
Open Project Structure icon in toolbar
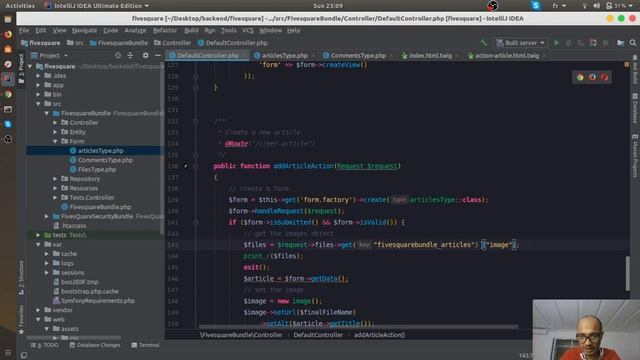click(x=620, y=42)
